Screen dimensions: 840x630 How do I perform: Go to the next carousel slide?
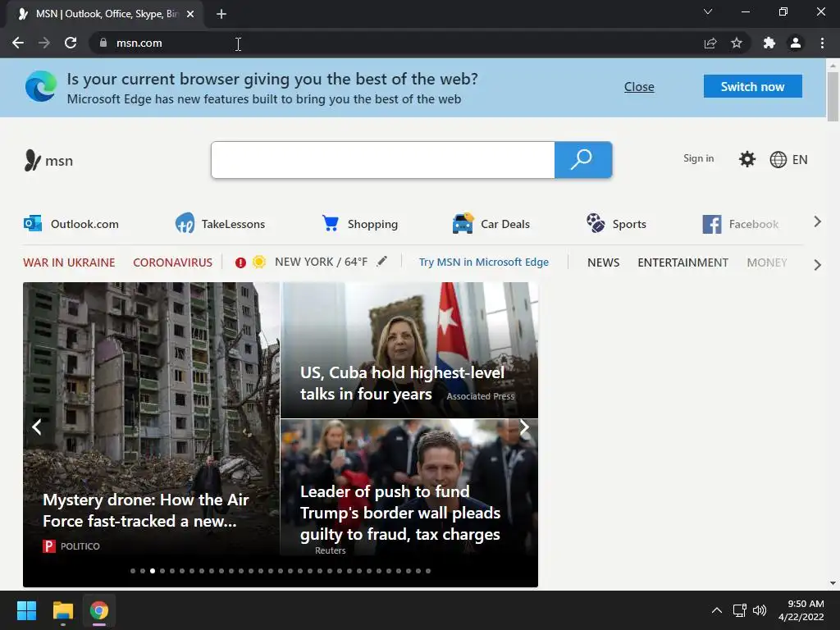[x=524, y=427]
